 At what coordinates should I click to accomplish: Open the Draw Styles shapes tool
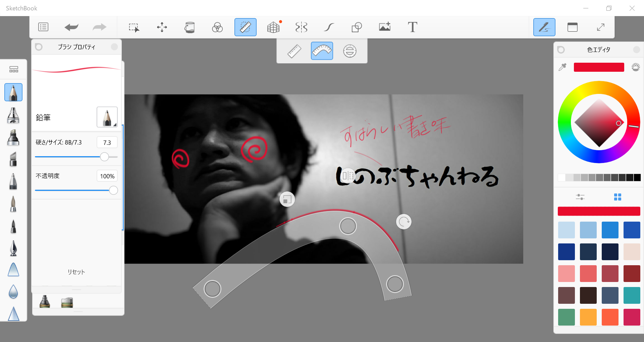click(357, 27)
